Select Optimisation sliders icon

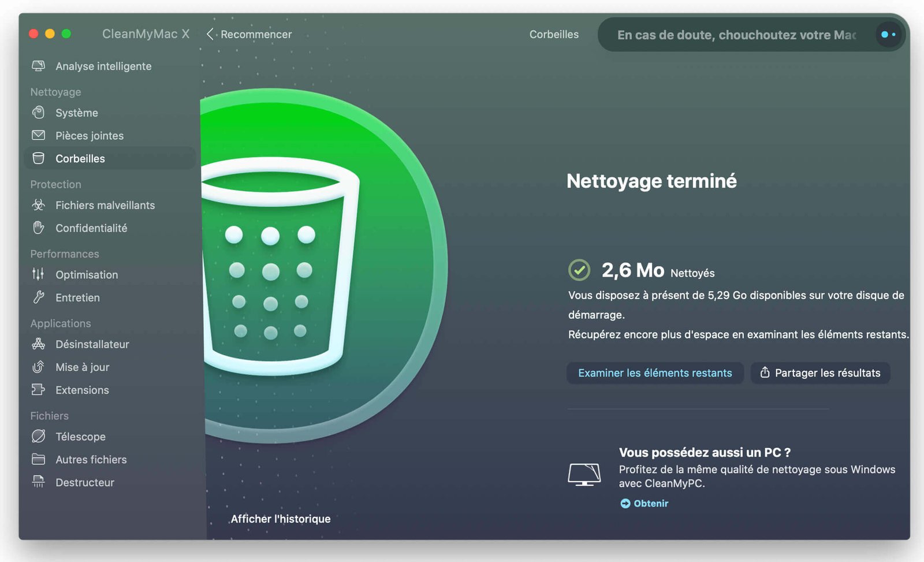38,274
